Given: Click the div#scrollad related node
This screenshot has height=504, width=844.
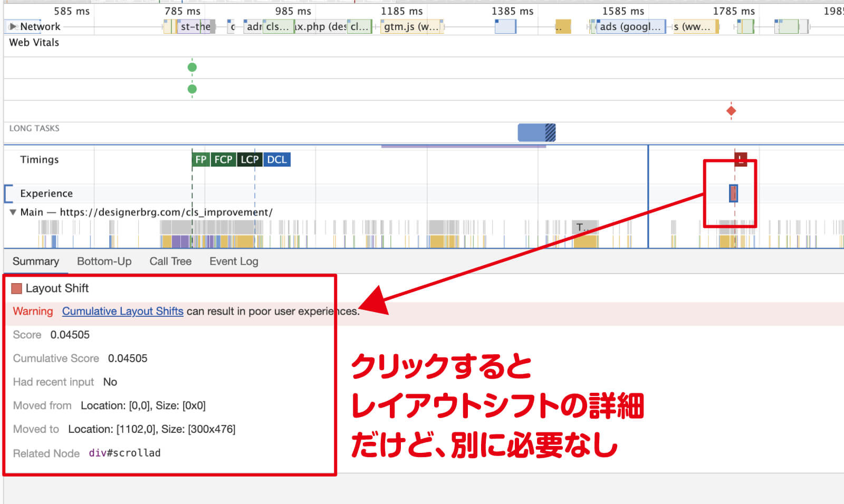Looking at the screenshot, I should click(124, 453).
